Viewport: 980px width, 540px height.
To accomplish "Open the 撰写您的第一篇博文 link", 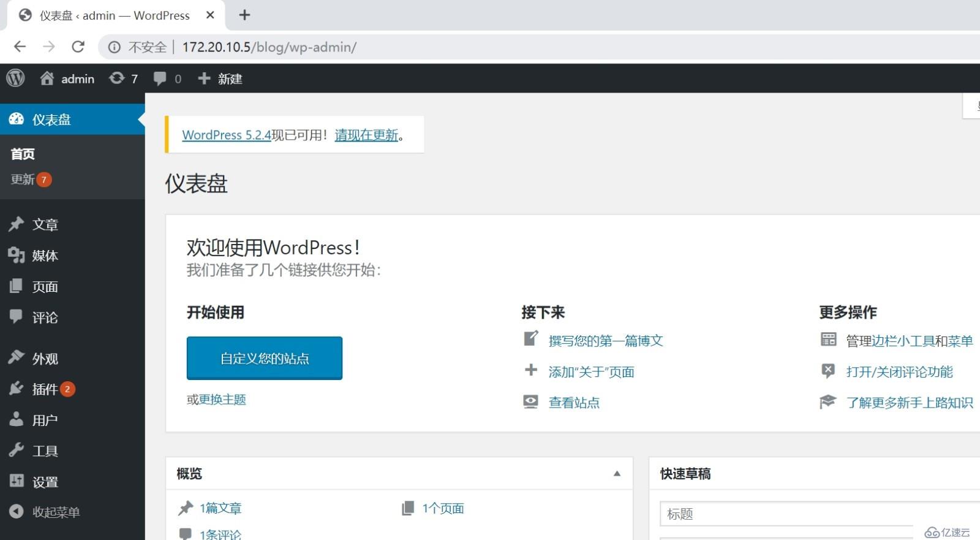I will pos(606,340).
